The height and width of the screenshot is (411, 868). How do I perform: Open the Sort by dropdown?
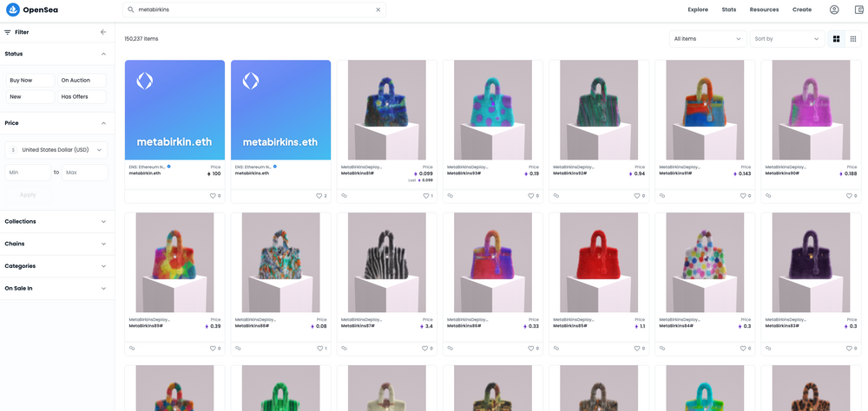pos(787,39)
